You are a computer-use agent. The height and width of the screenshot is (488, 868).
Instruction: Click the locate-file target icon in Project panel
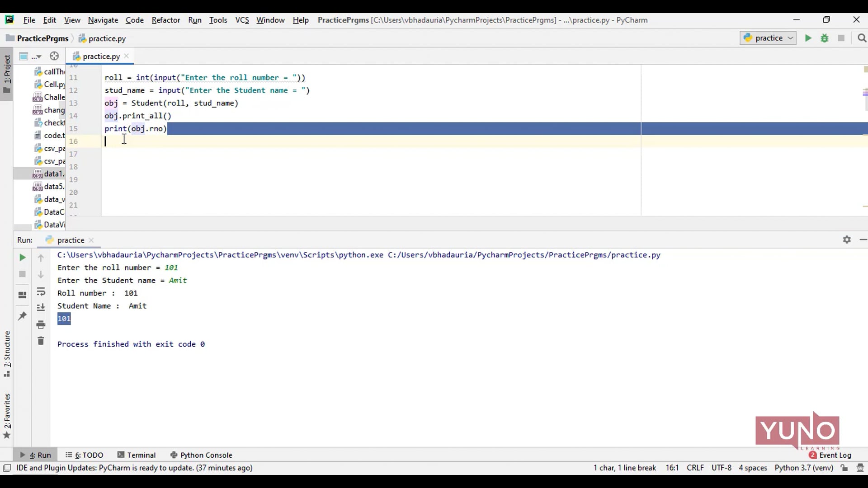pos(54,56)
